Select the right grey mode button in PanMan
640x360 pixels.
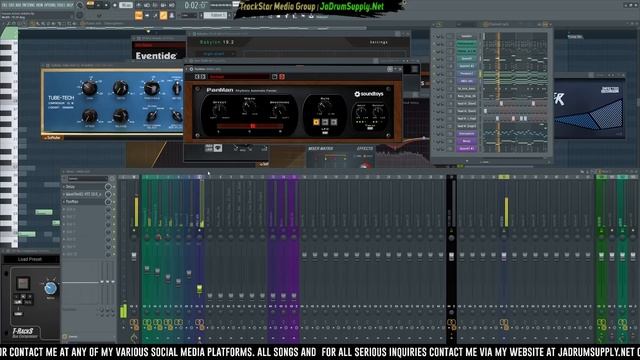click(x=334, y=122)
